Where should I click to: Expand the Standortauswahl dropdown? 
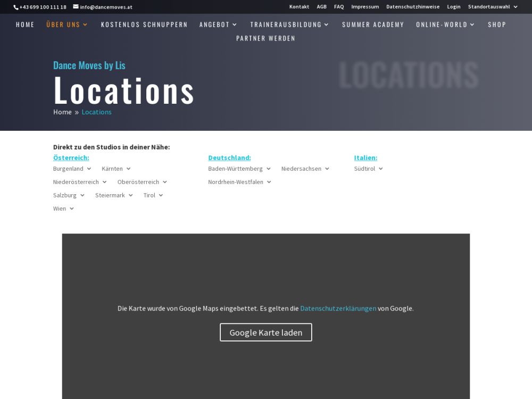click(x=492, y=7)
